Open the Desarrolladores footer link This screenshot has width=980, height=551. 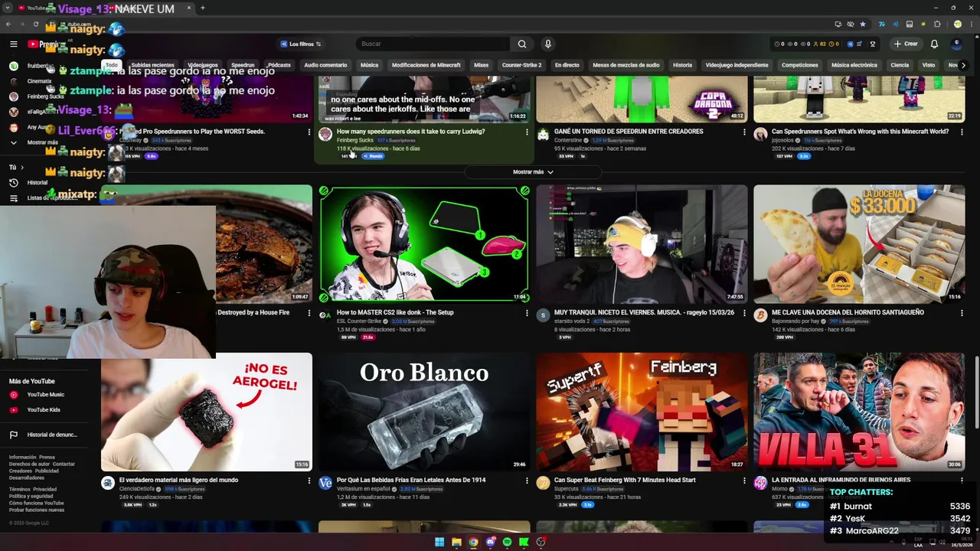pos(27,478)
